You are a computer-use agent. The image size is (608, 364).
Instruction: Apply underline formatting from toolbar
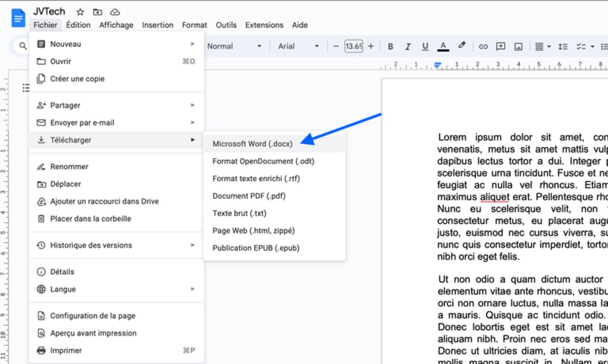coord(425,47)
